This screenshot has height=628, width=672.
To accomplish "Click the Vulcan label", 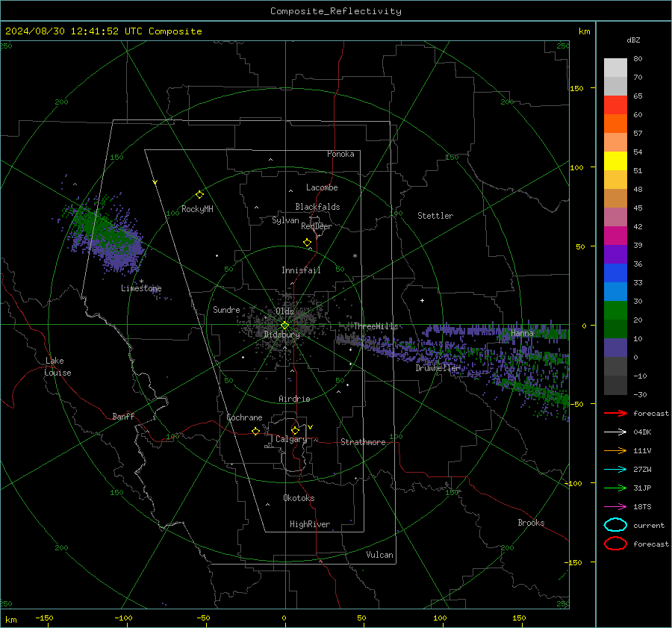I will [379, 555].
